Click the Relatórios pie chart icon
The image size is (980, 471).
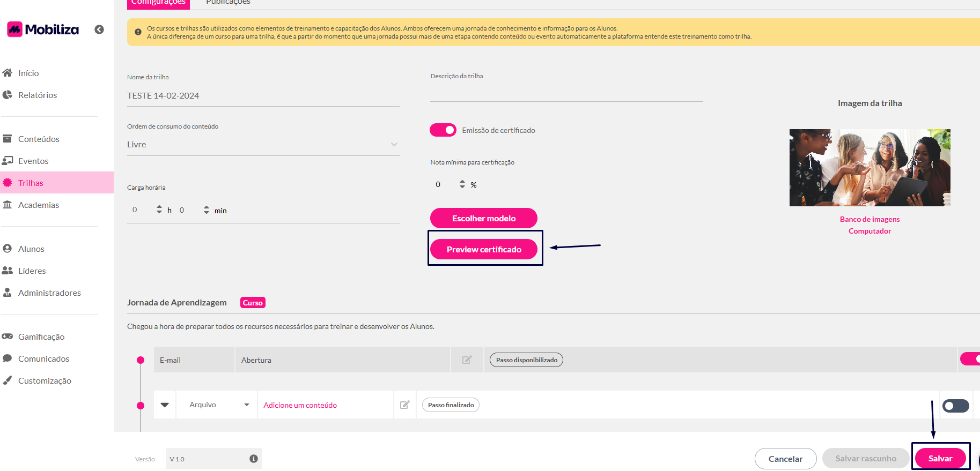point(8,95)
